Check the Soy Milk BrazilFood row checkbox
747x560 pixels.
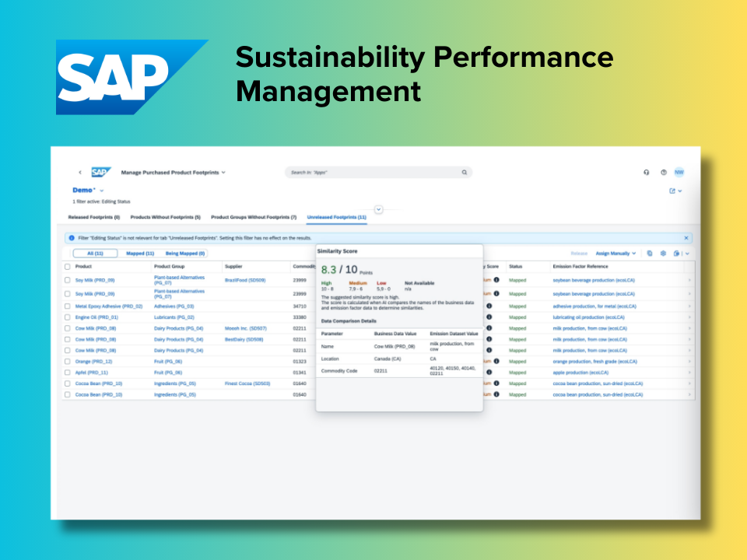[x=67, y=280]
